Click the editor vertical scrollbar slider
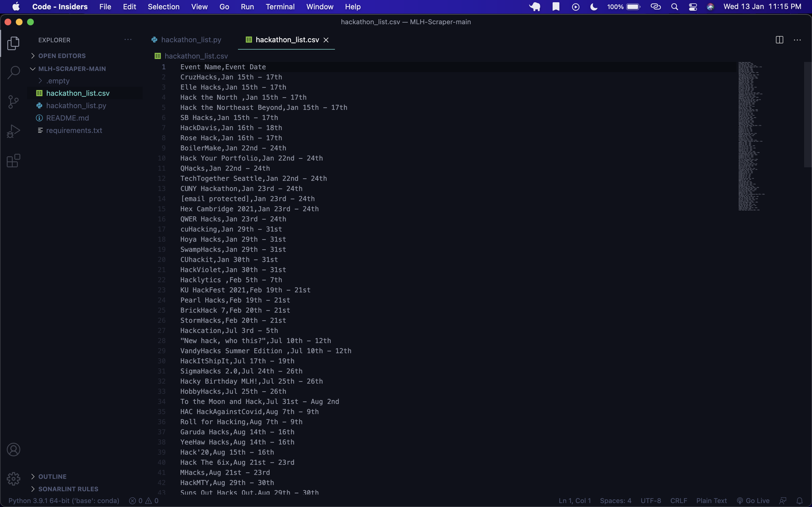The width and height of the screenshot is (812, 507). 807,114
